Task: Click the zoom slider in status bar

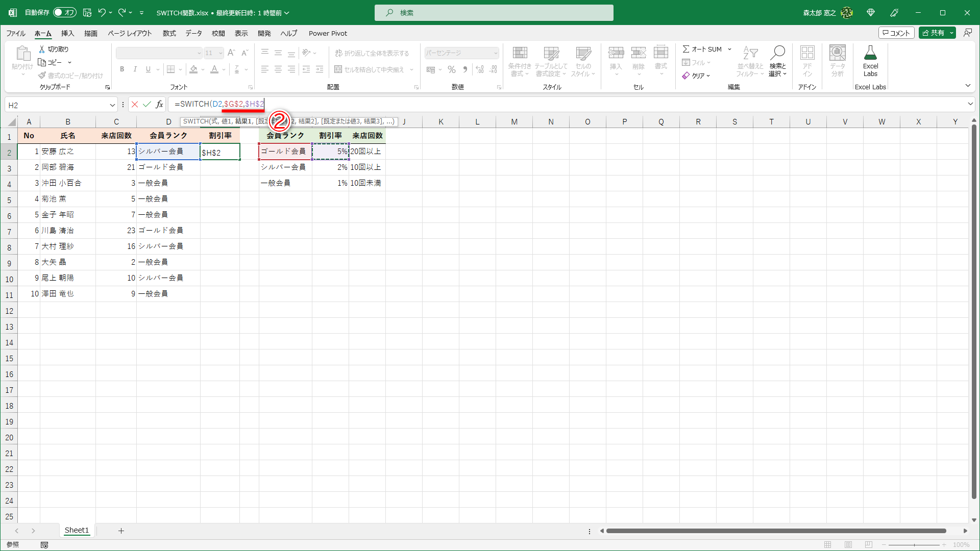Action: tap(914, 545)
